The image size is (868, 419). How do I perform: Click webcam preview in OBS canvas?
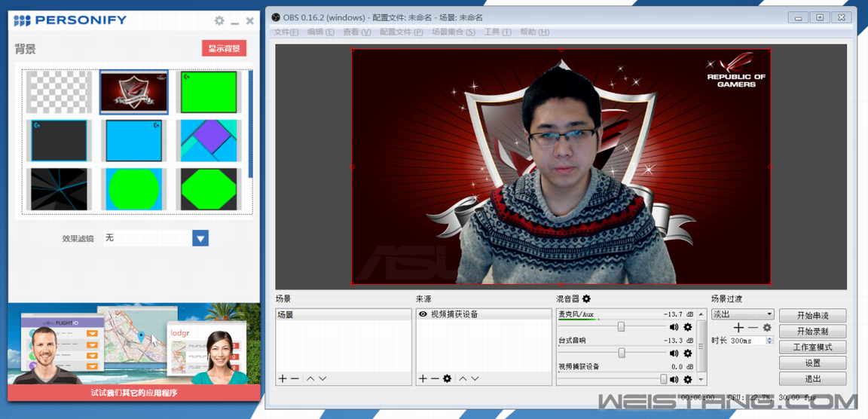(x=561, y=167)
